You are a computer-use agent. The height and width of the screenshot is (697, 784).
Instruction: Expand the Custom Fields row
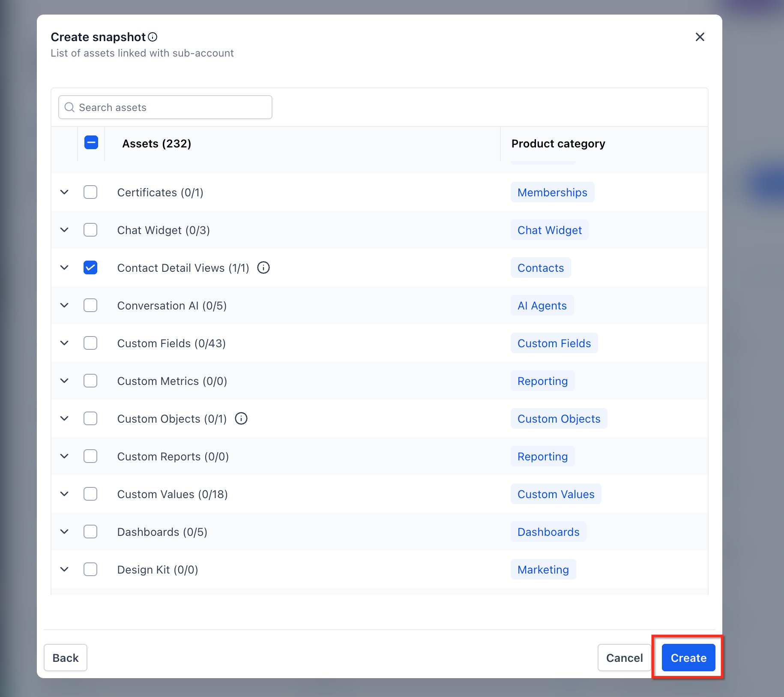(x=64, y=343)
